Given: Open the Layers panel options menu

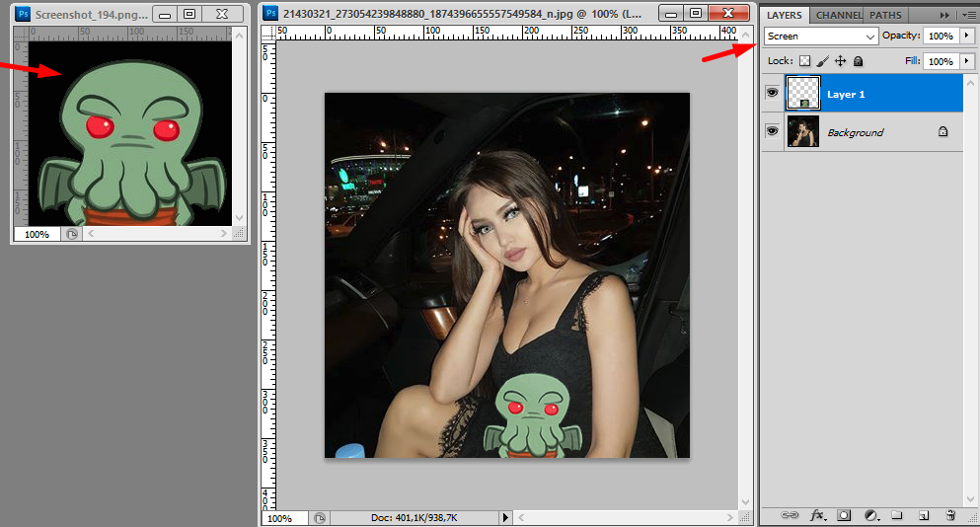Looking at the screenshot, I should coord(969,15).
